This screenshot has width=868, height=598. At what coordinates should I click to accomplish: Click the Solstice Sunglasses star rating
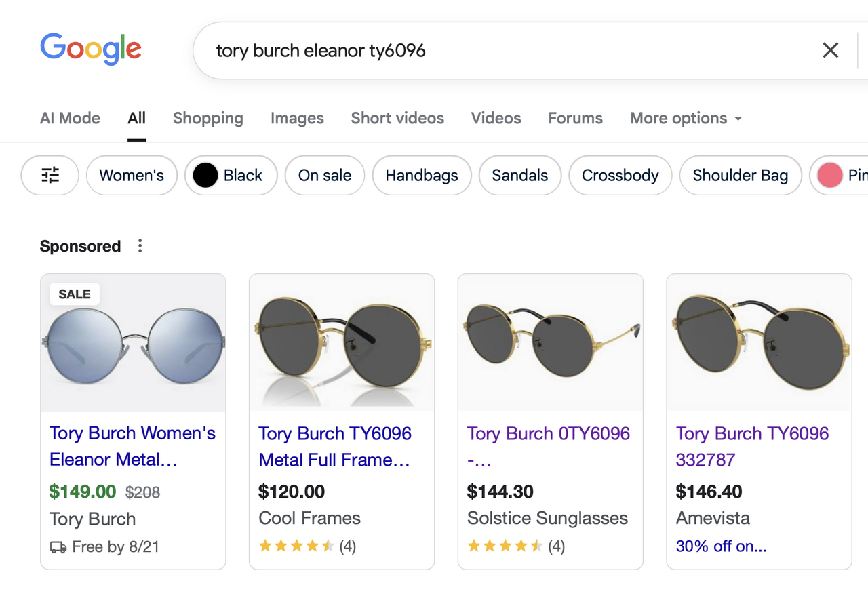tap(506, 546)
